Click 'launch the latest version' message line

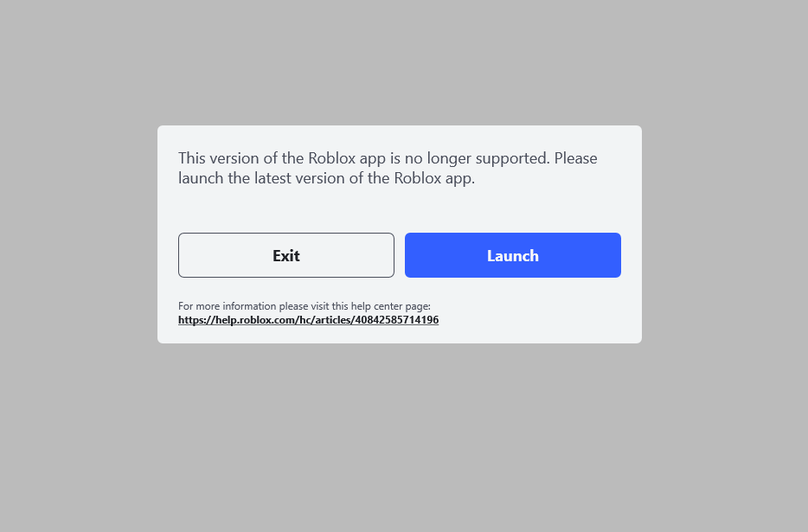click(326, 178)
